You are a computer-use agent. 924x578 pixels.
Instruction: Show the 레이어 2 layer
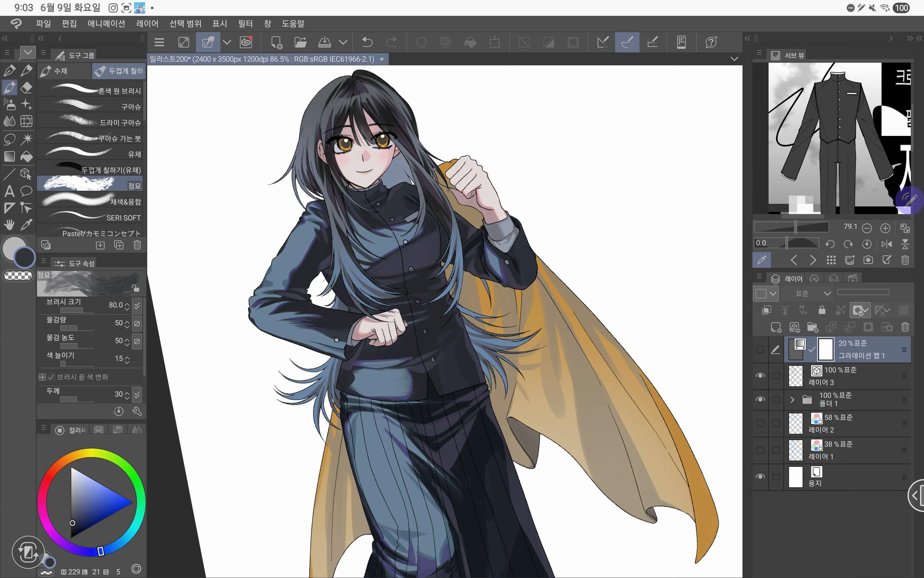click(760, 424)
